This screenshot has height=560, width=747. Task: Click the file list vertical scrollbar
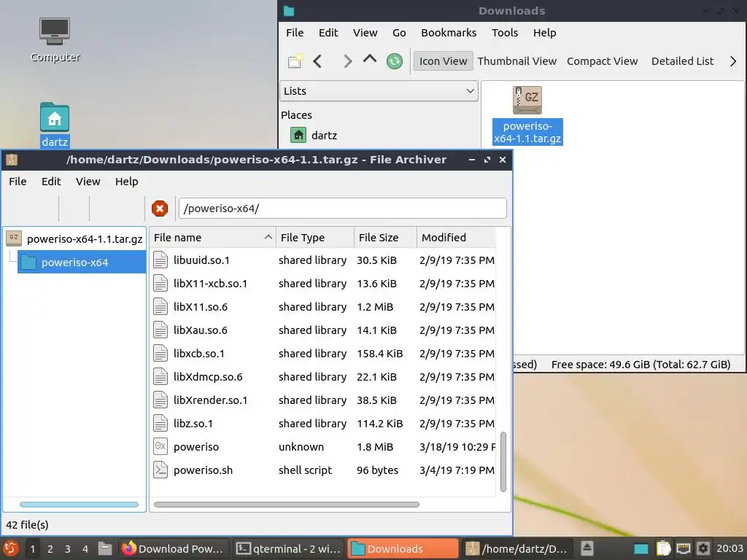tap(503, 462)
